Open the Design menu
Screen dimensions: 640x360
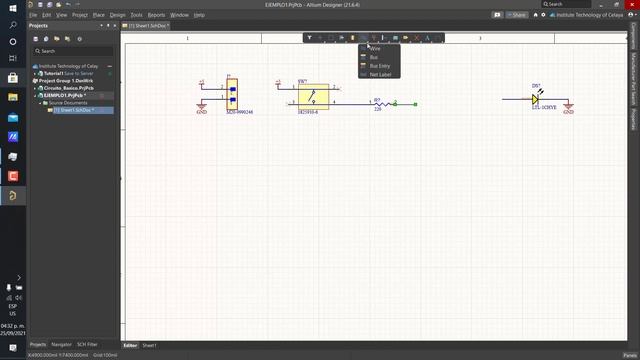[118, 15]
